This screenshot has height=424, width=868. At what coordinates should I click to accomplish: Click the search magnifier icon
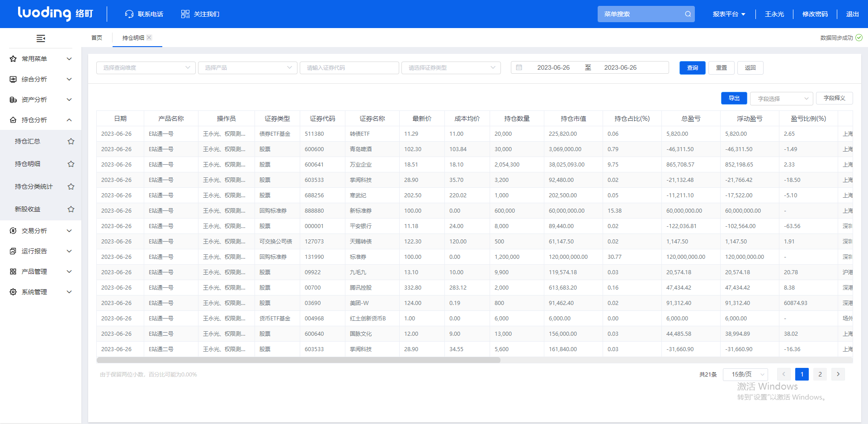click(688, 14)
